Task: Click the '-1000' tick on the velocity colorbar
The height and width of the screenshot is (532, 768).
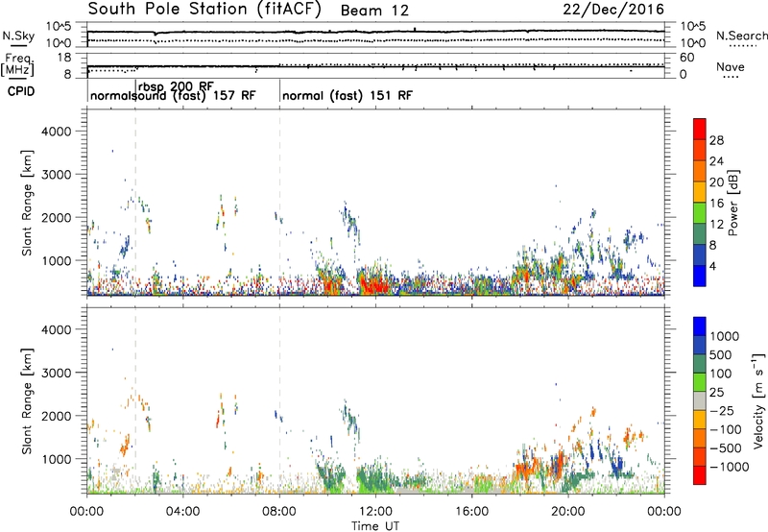Action: [730, 467]
